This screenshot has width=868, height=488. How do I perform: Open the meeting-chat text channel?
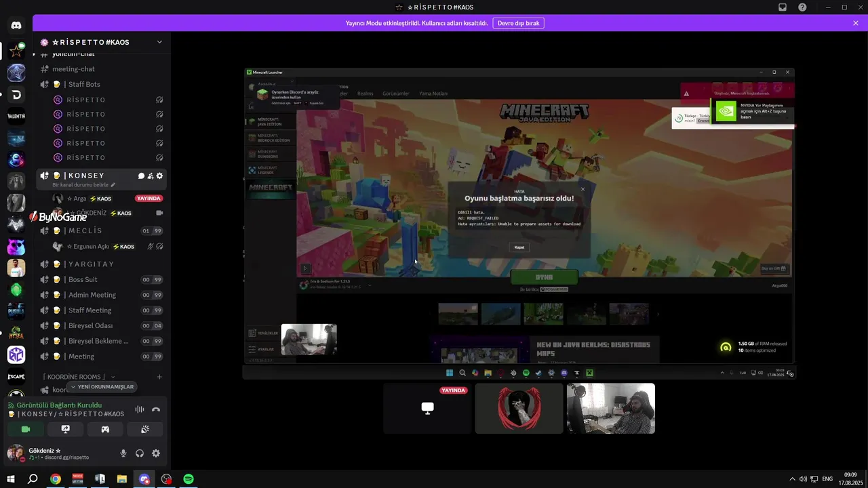(x=102, y=69)
